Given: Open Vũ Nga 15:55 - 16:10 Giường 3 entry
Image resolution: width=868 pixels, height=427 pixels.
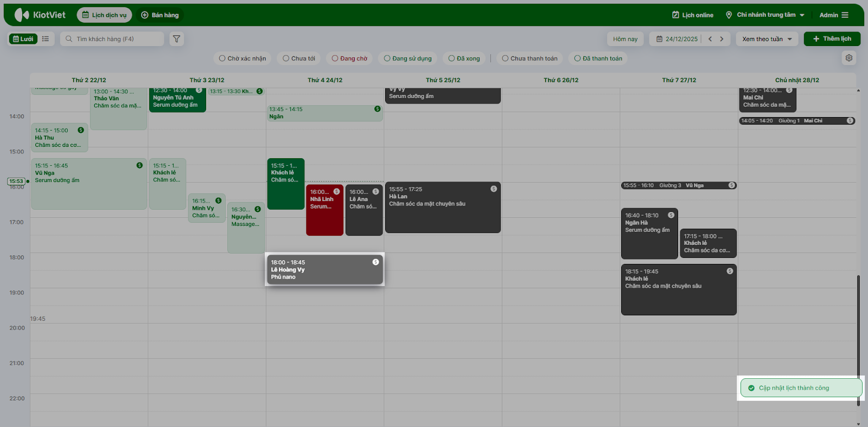Looking at the screenshot, I should (x=679, y=185).
